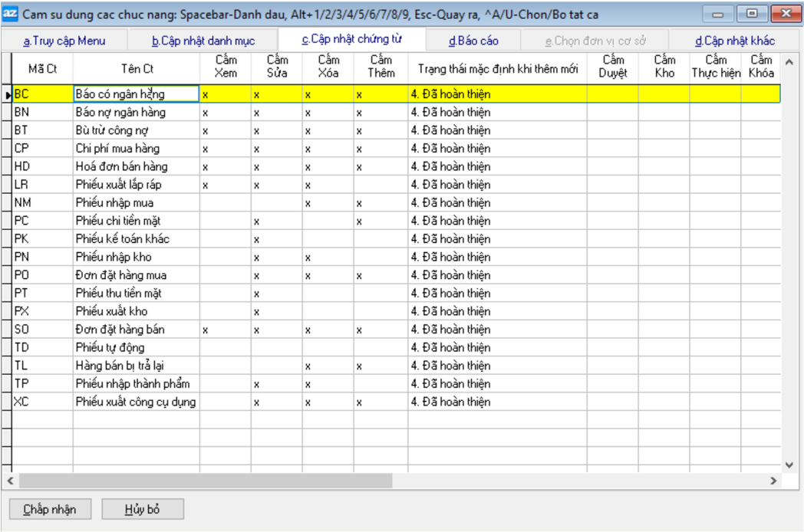Edit the Tên Ct field Báo có ngân hằng
The height and width of the screenshot is (532, 804).
[x=135, y=94]
